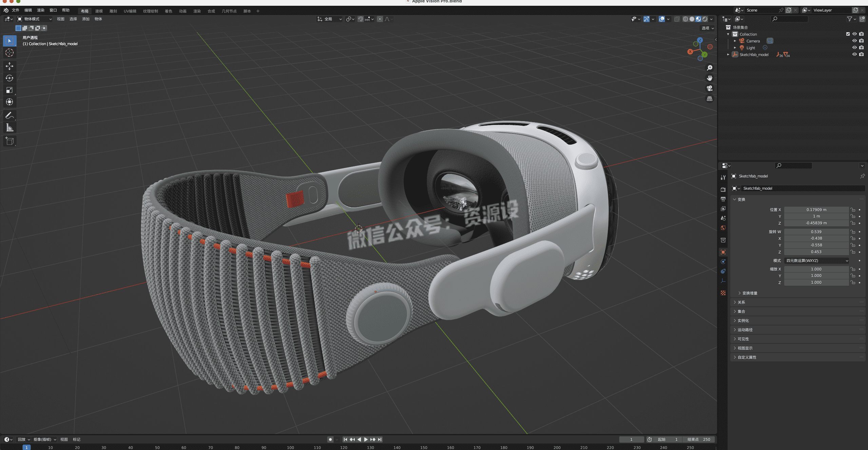Activate the Add Cube tool
This screenshot has height=450, width=868.
[x=9, y=141]
